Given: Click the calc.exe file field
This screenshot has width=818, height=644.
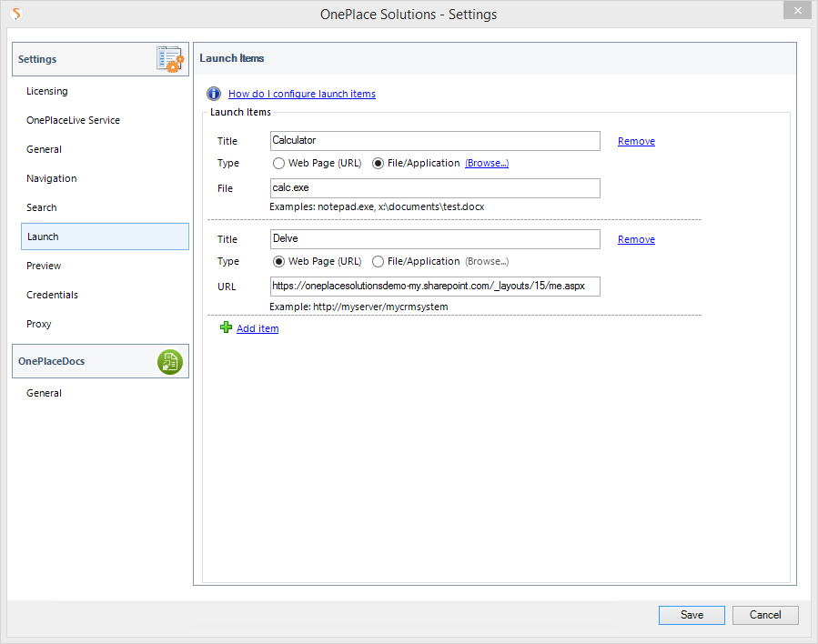Looking at the screenshot, I should [435, 188].
